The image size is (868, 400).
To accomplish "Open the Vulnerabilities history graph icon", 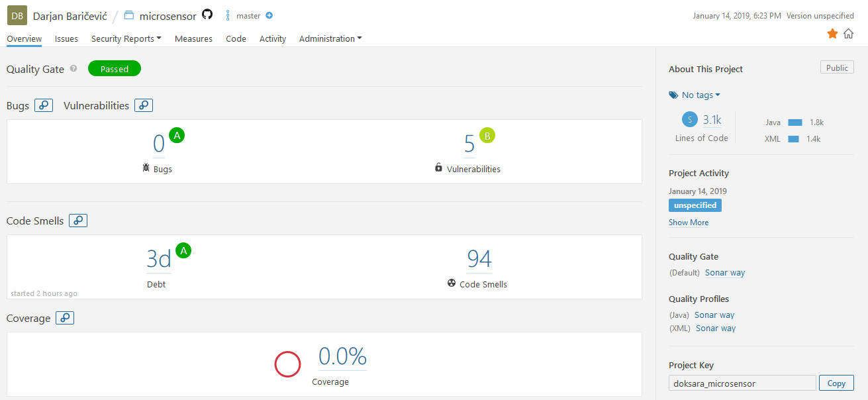I will (x=144, y=105).
